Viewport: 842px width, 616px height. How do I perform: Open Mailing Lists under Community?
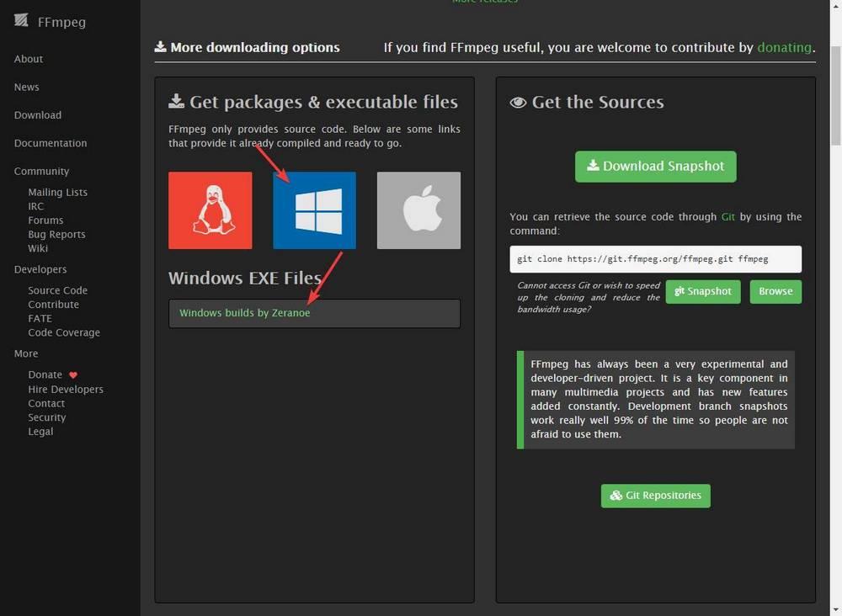57,192
